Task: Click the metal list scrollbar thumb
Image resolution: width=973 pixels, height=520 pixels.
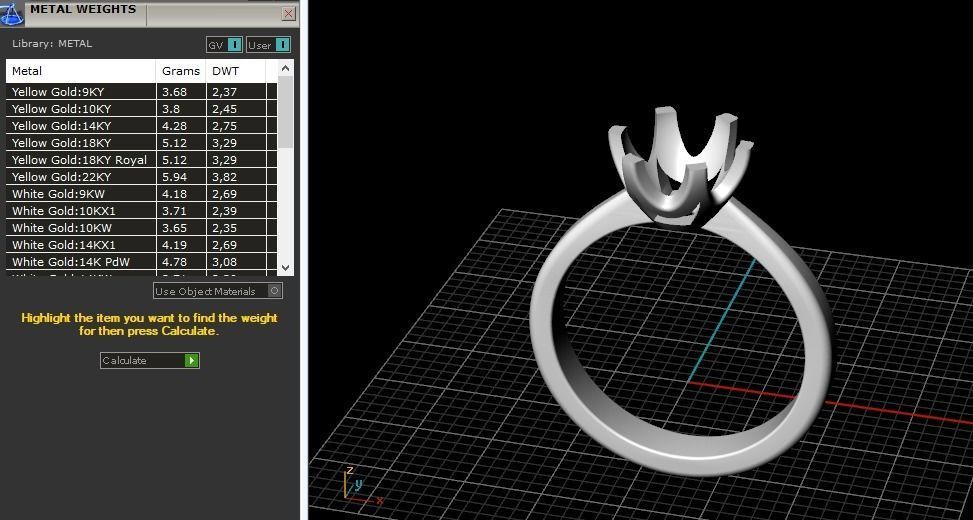Action: pyautogui.click(x=285, y=112)
